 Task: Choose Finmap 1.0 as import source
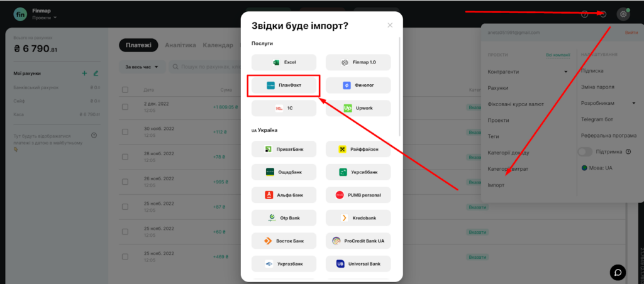click(358, 62)
